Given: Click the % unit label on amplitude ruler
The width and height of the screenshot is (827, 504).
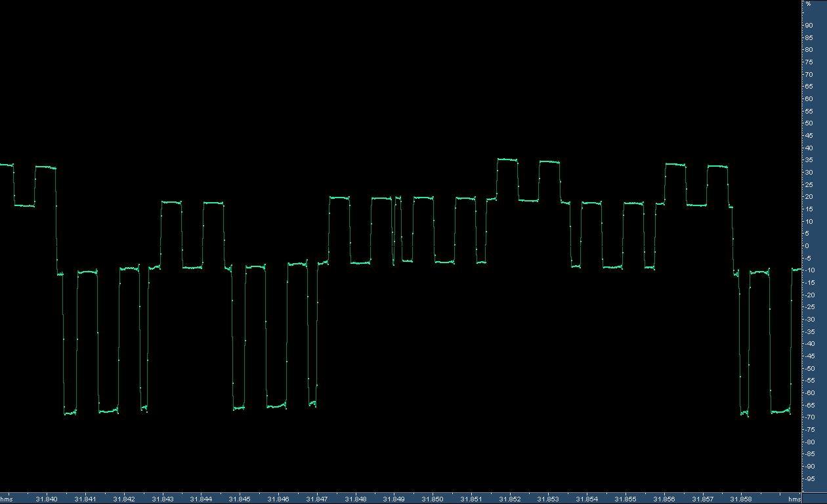Looking at the screenshot, I should click(808, 4).
